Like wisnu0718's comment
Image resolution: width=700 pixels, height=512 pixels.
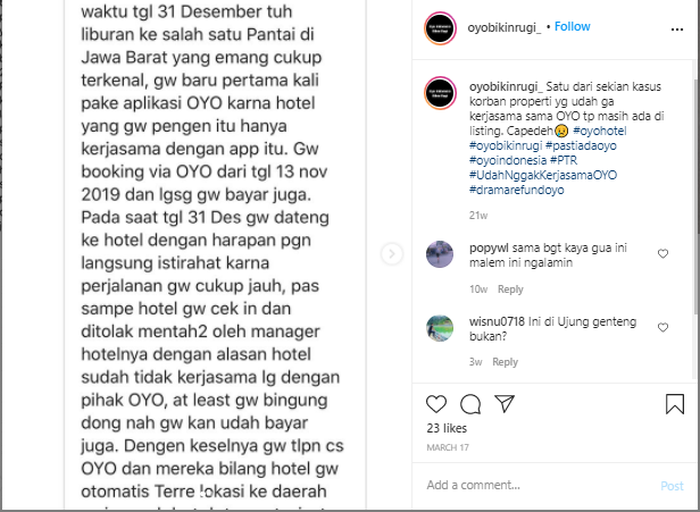click(x=663, y=328)
